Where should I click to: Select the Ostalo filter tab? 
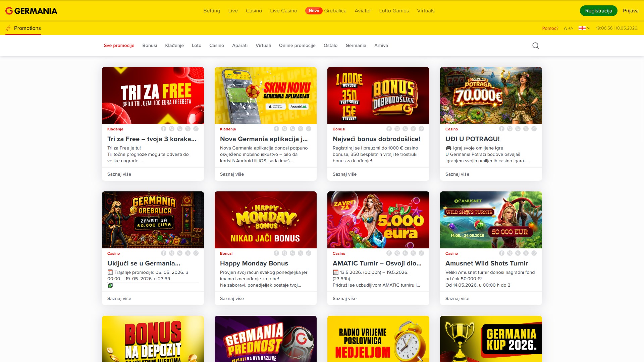pos(330,46)
